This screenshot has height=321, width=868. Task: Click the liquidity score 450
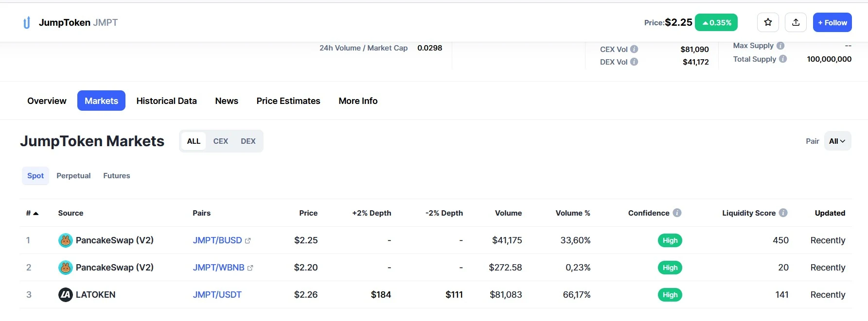tap(780, 240)
